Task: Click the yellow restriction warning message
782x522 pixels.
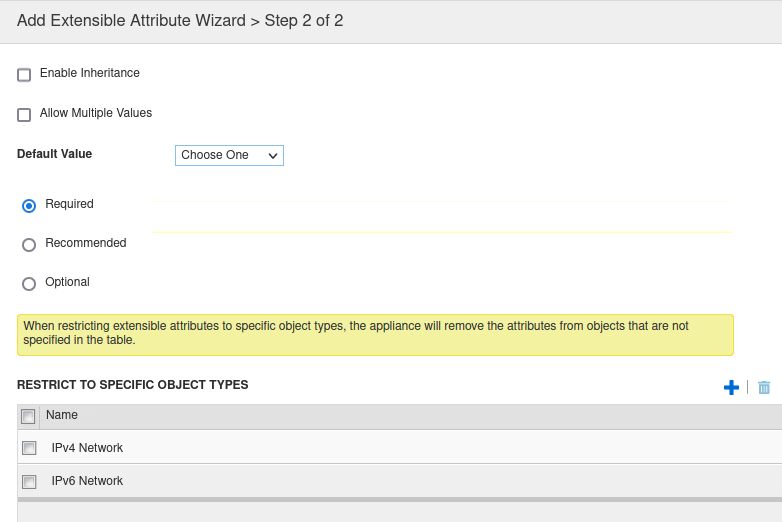Action: tap(375, 334)
